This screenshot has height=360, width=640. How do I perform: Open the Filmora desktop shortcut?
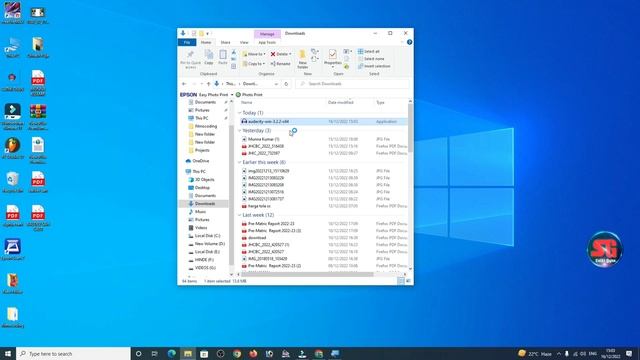tap(13, 117)
